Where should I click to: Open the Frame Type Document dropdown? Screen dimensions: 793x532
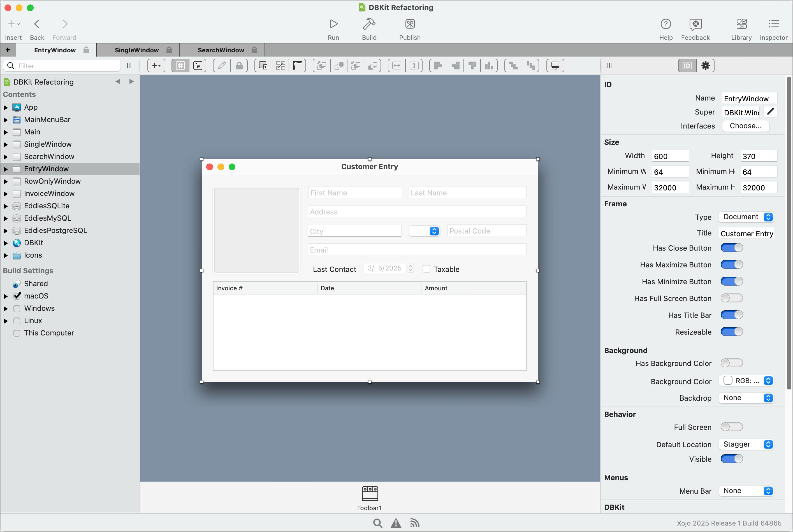tap(746, 217)
